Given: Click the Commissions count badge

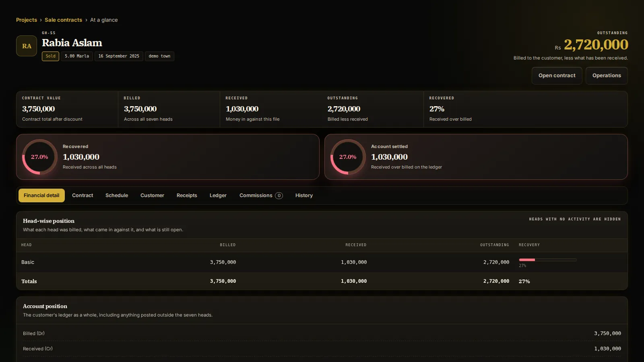Looking at the screenshot, I should click(x=279, y=195).
